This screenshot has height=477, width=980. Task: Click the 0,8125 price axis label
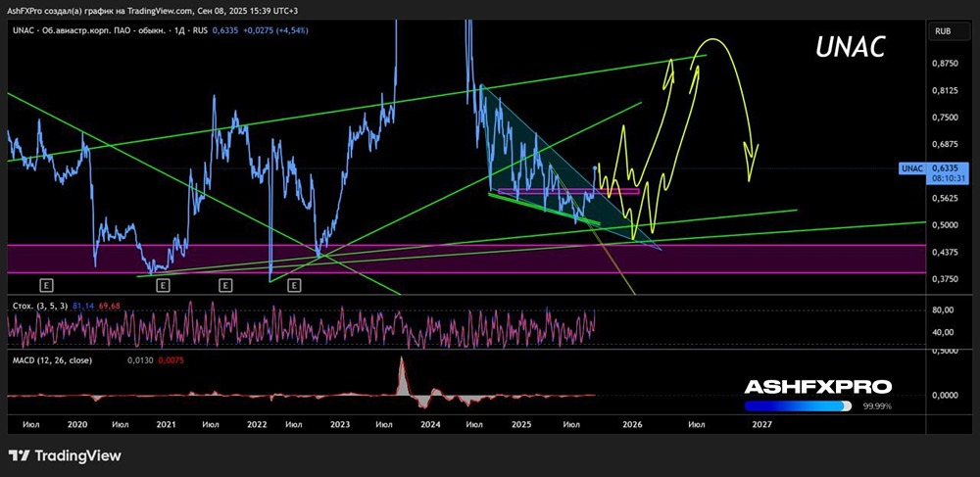[944, 90]
